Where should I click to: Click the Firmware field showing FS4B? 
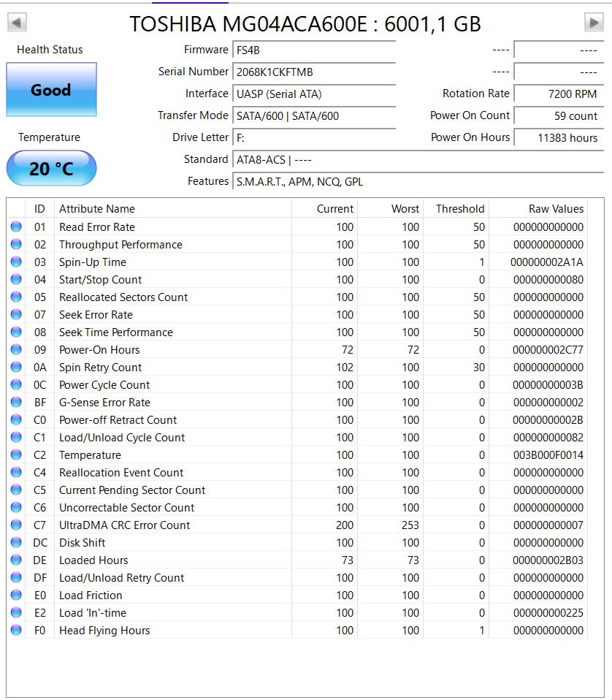(x=314, y=50)
